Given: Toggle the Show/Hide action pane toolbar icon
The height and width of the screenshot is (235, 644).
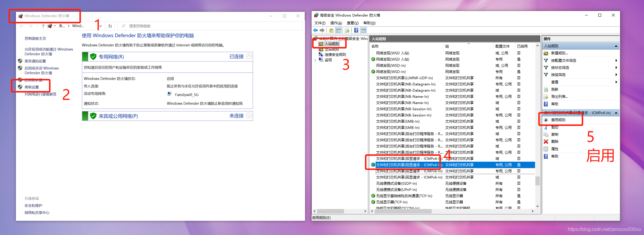Looking at the screenshot, I should (x=363, y=30).
